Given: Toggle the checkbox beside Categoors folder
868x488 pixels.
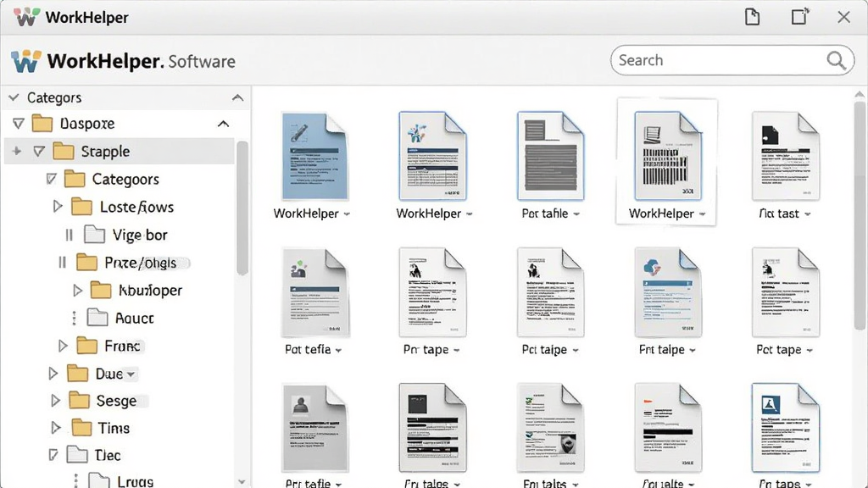Looking at the screenshot, I should (x=52, y=179).
